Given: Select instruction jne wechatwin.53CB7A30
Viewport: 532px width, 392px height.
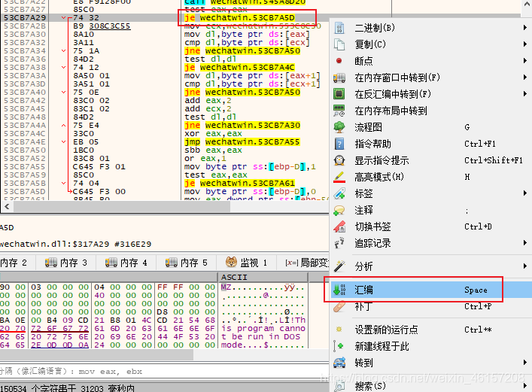Looking at the screenshot, I should coord(242,126).
